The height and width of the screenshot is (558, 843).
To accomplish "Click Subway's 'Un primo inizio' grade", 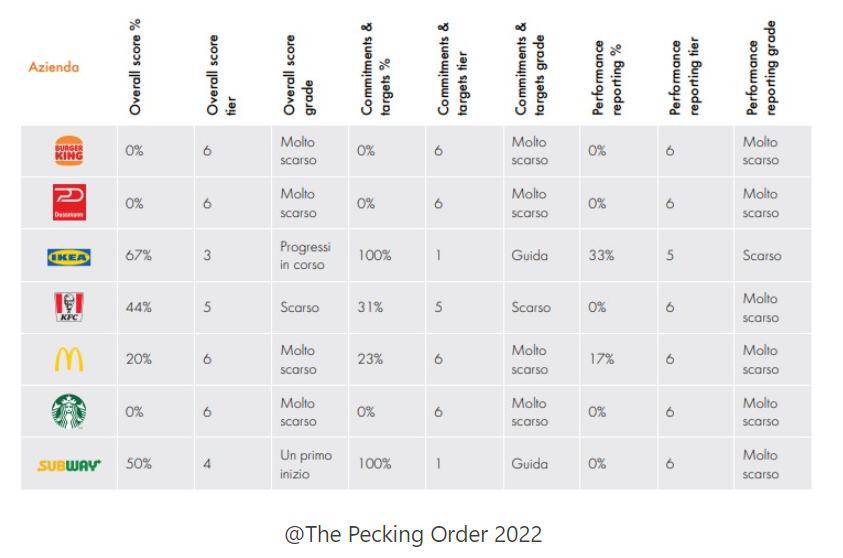I will [304, 464].
